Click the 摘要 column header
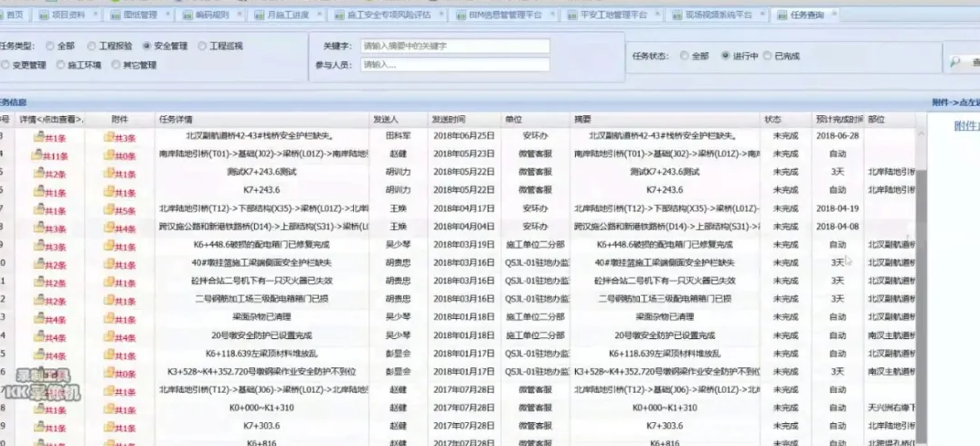 pos(665,120)
